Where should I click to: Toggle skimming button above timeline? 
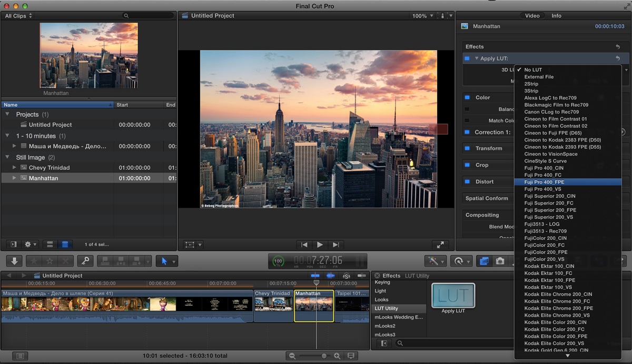(x=315, y=276)
